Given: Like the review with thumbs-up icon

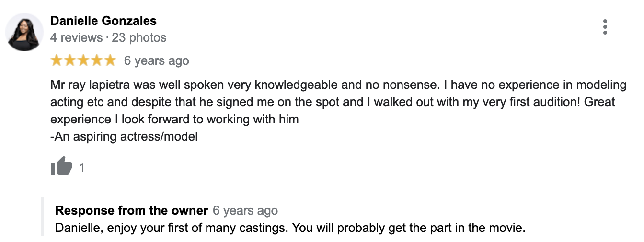Looking at the screenshot, I should click(61, 168).
